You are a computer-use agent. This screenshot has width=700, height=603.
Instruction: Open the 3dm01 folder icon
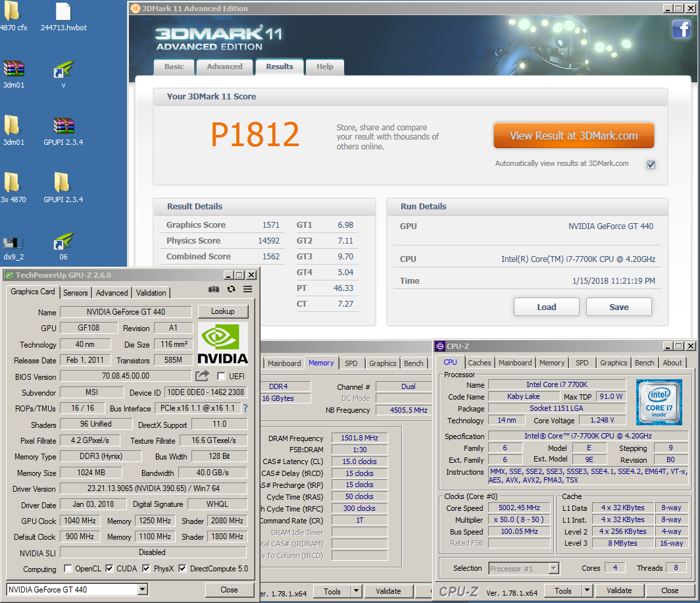point(12,131)
